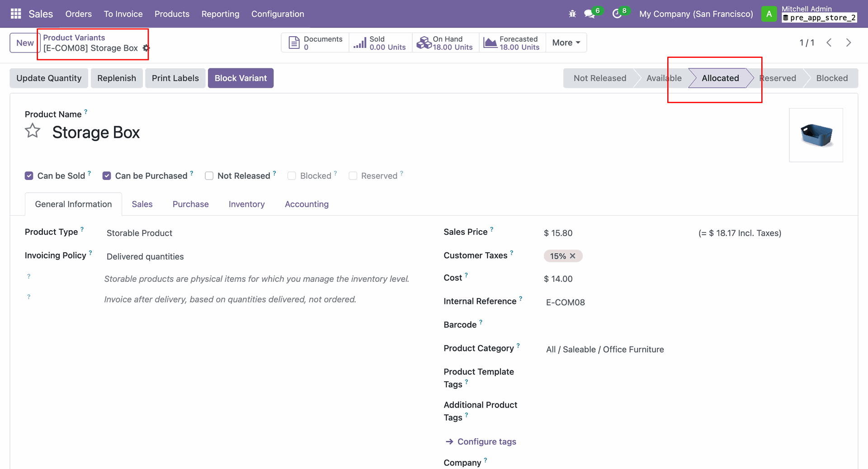
Task: Switch to the Inventory tab
Action: (x=246, y=204)
